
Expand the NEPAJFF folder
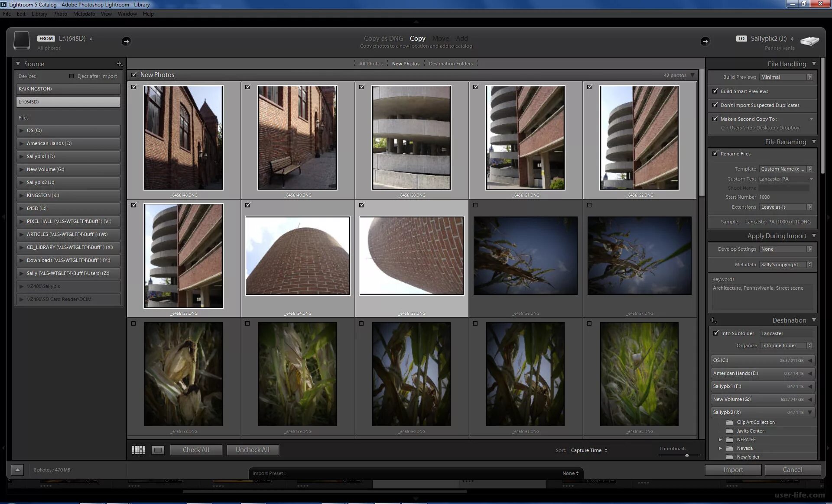click(720, 439)
